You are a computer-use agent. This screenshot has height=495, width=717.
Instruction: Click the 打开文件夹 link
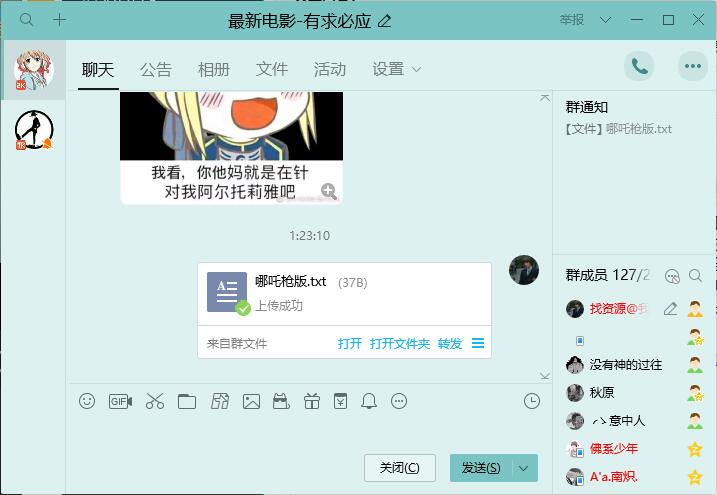point(400,343)
